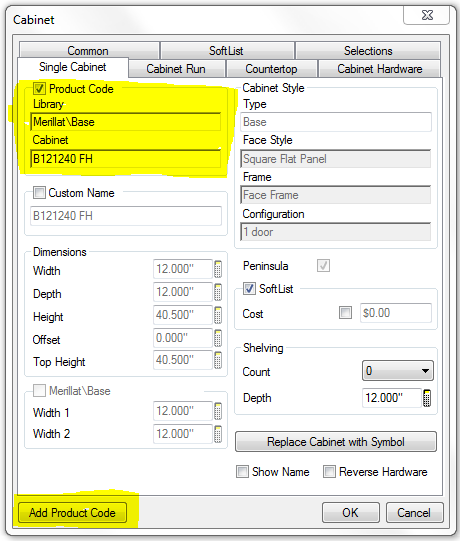Click the Add Product Code button
Viewport: 460px width, 541px height.
coord(72,513)
